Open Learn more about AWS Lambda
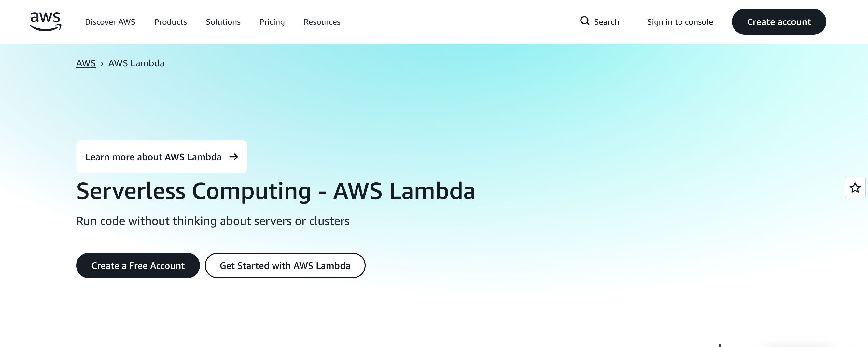The height and width of the screenshot is (347, 868). point(153,157)
